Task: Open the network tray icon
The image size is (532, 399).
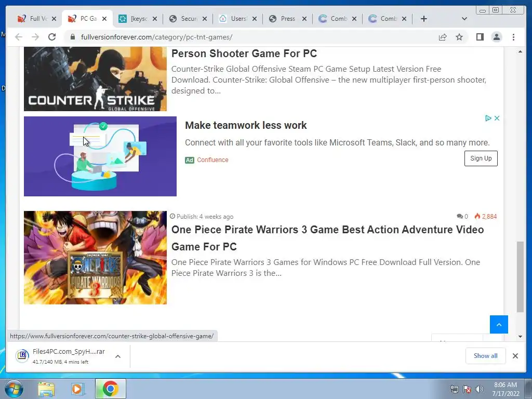Action: pos(454,389)
